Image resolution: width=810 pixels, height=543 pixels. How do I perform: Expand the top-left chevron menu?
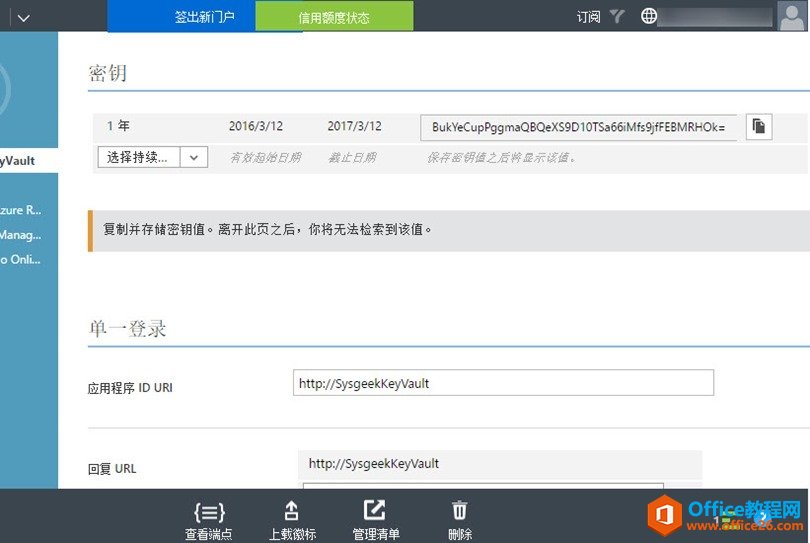(x=23, y=17)
